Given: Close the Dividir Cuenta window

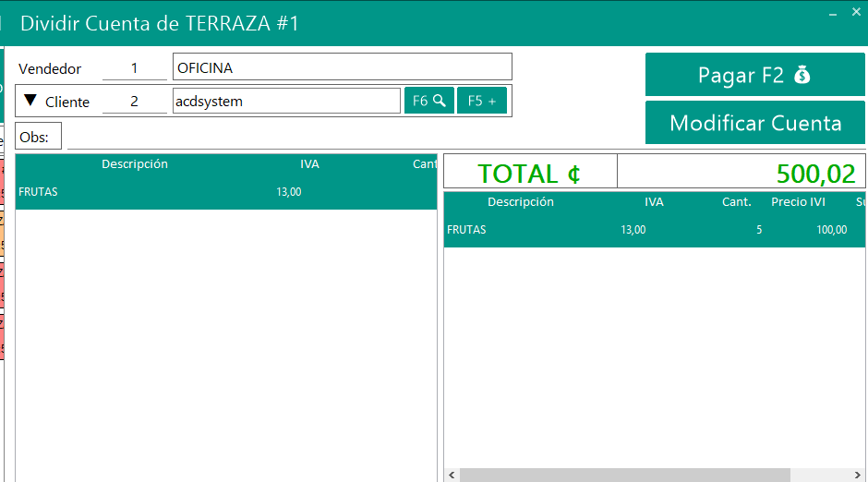Looking at the screenshot, I should coord(855,12).
